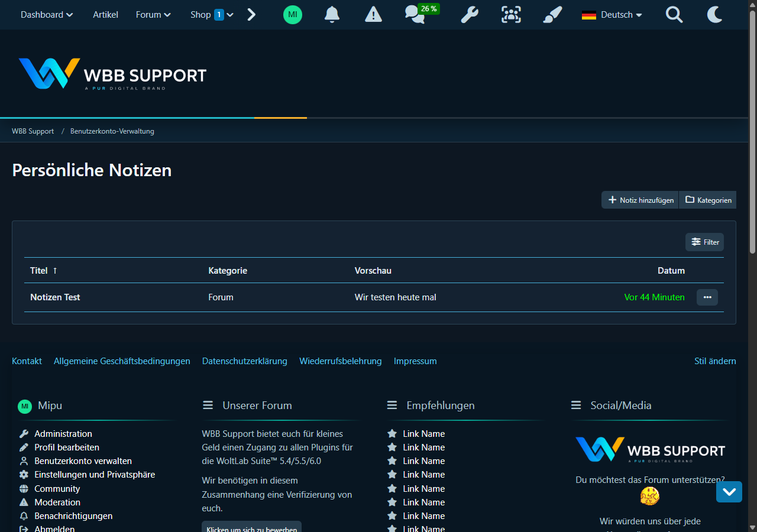Viewport: 757px width, 532px height.
Task: Open Community in footer menu
Action: (57, 489)
